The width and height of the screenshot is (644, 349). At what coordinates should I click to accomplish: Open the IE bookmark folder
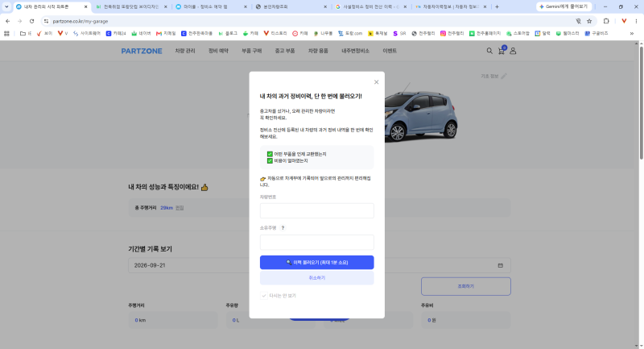(x=26, y=34)
